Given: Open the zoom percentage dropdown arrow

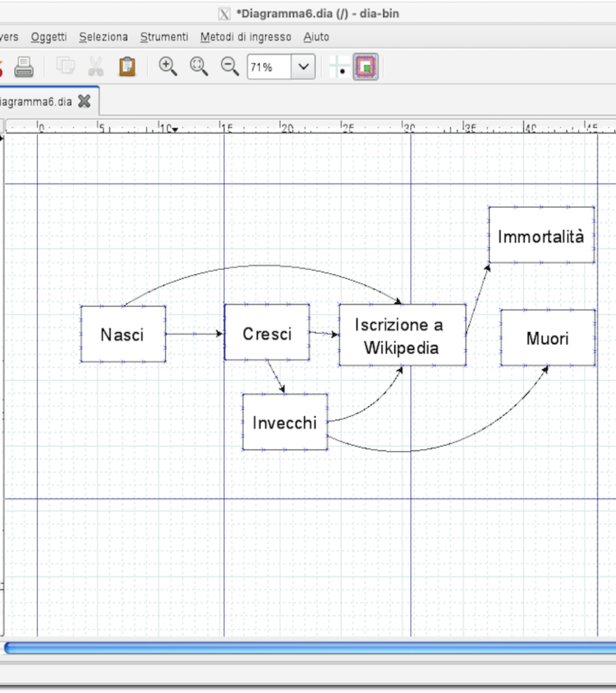Looking at the screenshot, I should tap(303, 67).
